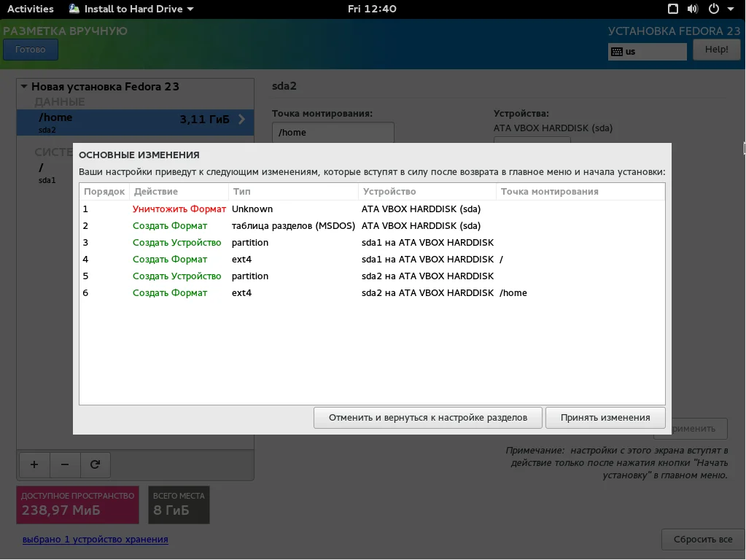Image resolution: width=746 pixels, height=560 pixels.
Task: Open the "выбрано 1 устройство хранения" link
Action: click(x=95, y=539)
